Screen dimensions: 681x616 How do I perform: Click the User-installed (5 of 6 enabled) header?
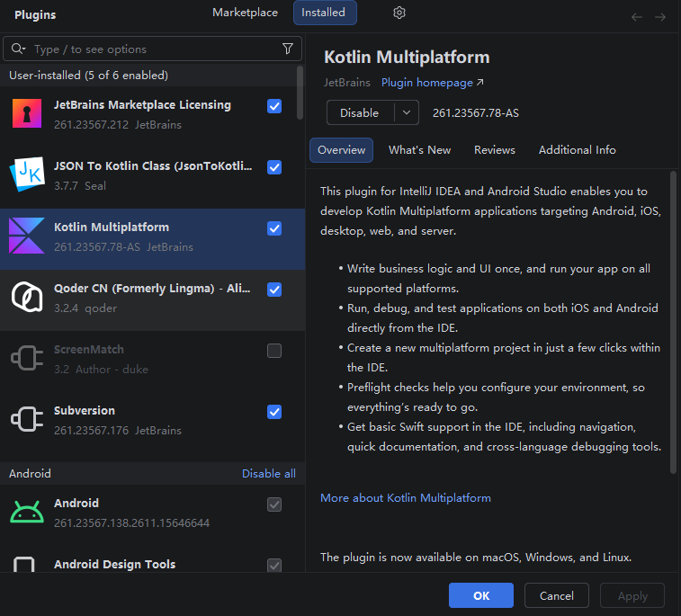click(x=88, y=76)
